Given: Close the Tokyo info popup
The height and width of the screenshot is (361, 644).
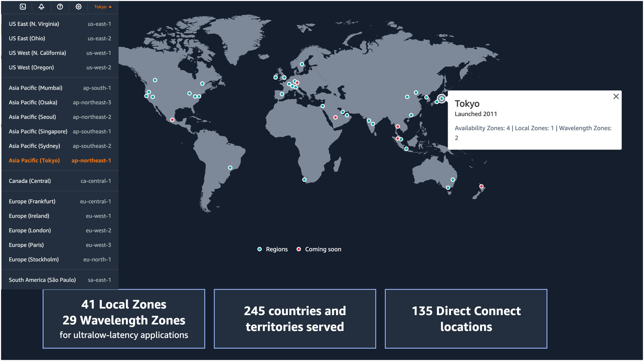Looking at the screenshot, I should pyautogui.click(x=616, y=97).
